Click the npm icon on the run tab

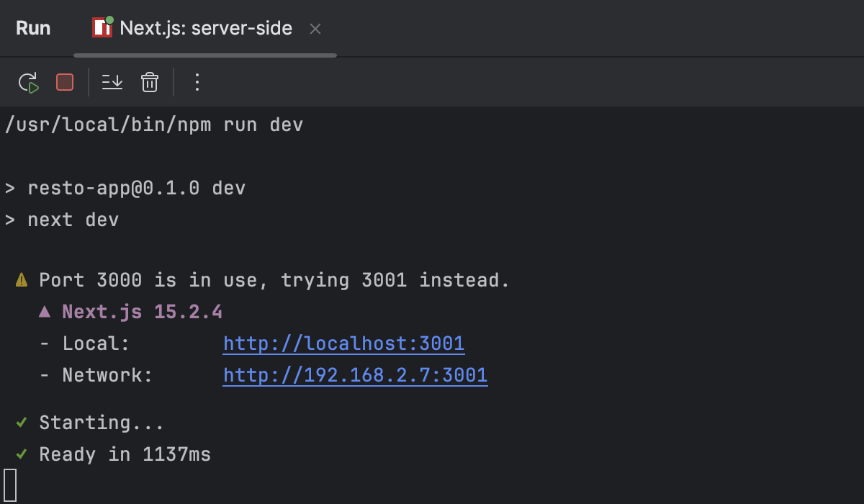click(101, 27)
